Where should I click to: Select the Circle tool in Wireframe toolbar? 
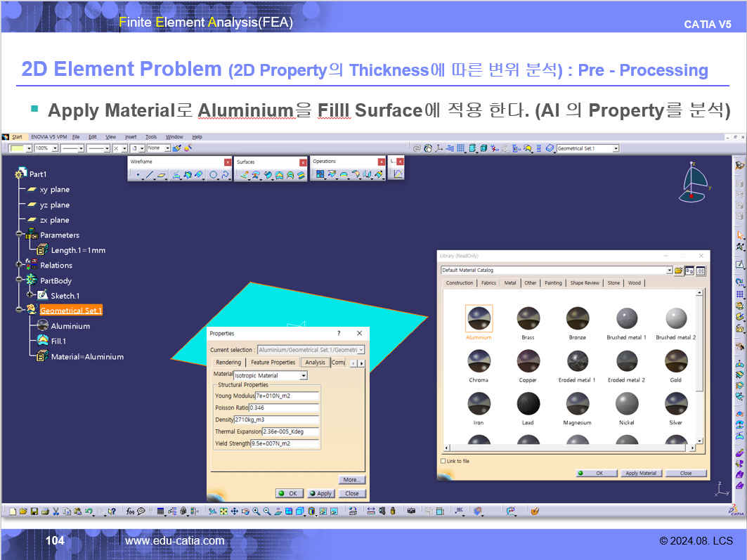click(213, 174)
